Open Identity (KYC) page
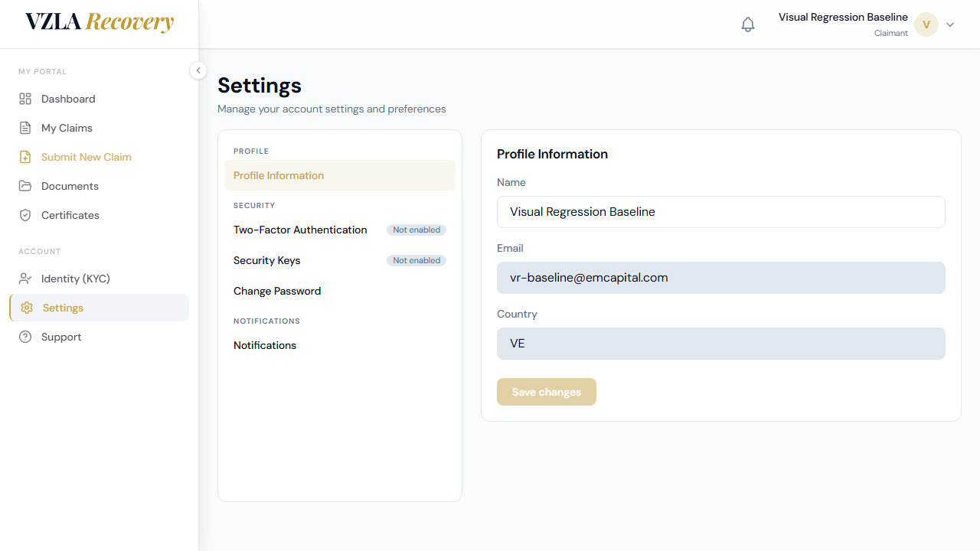 coord(99,279)
